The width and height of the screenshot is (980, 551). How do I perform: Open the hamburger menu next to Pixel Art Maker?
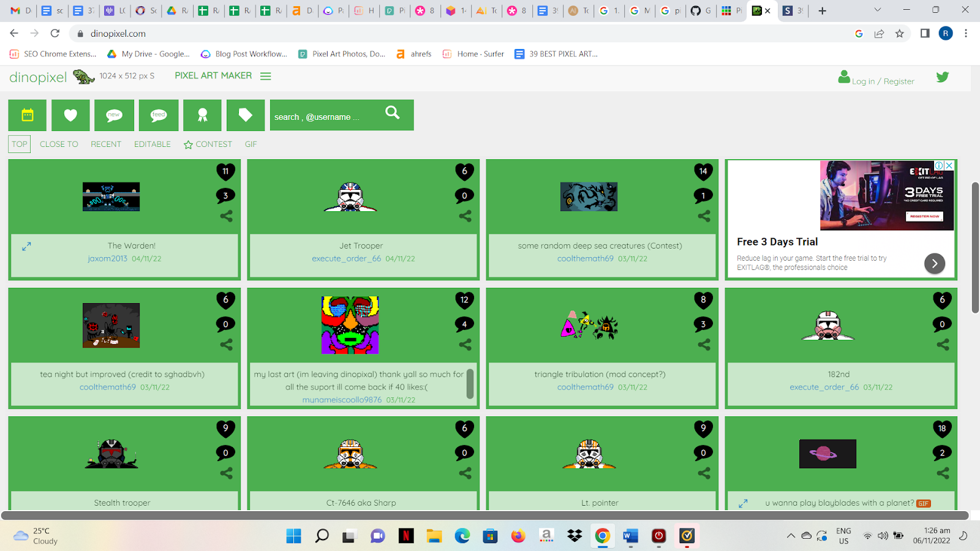[x=265, y=76]
